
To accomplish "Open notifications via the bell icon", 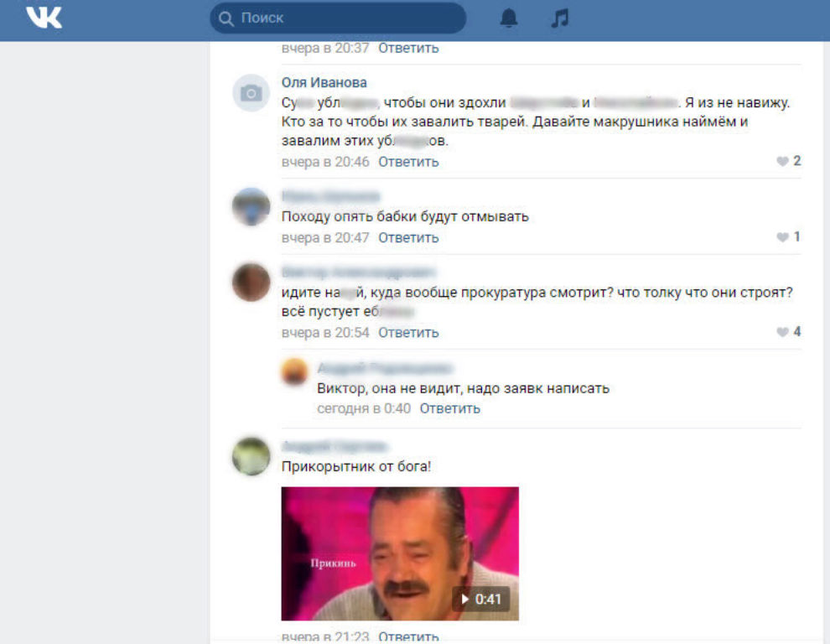I will 509,18.
